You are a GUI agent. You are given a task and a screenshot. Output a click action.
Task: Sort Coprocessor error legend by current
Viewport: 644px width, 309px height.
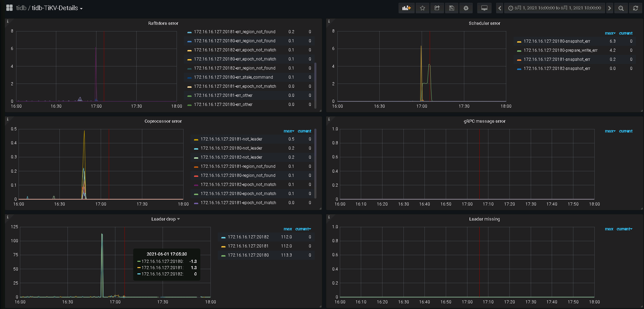[x=304, y=131]
